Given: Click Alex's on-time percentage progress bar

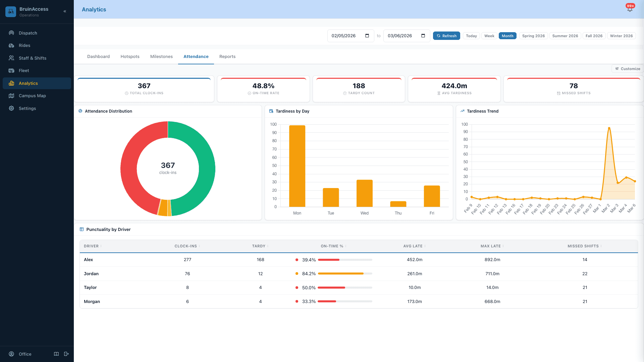Looking at the screenshot, I should tap(345, 260).
